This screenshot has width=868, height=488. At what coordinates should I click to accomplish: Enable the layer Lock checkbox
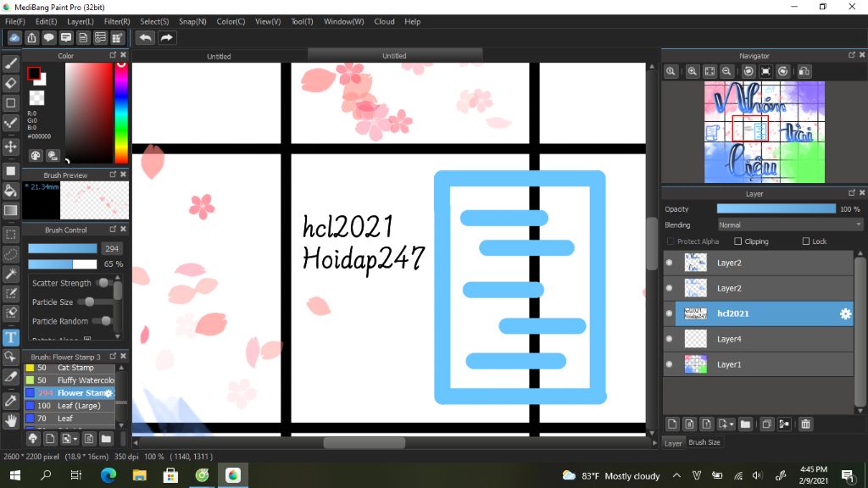click(x=806, y=241)
